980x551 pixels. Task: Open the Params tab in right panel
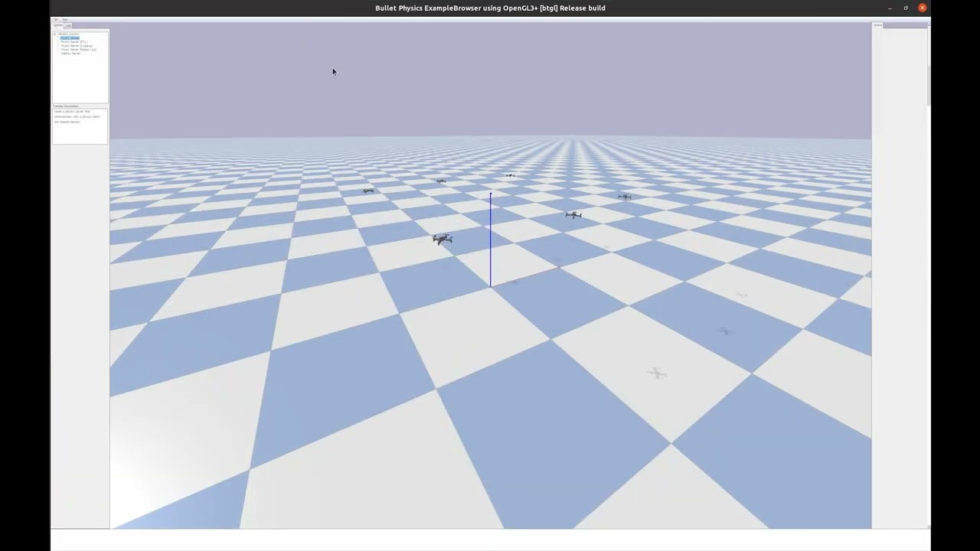pos(878,25)
